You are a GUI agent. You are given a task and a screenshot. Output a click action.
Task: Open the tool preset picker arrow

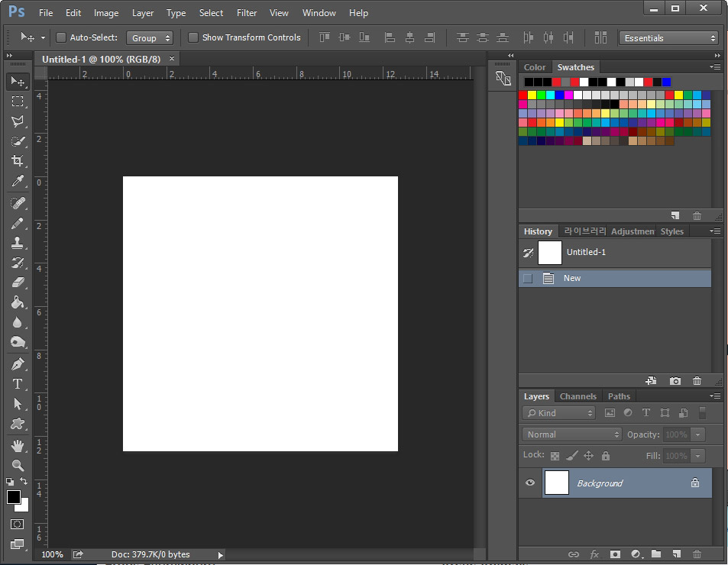point(43,37)
